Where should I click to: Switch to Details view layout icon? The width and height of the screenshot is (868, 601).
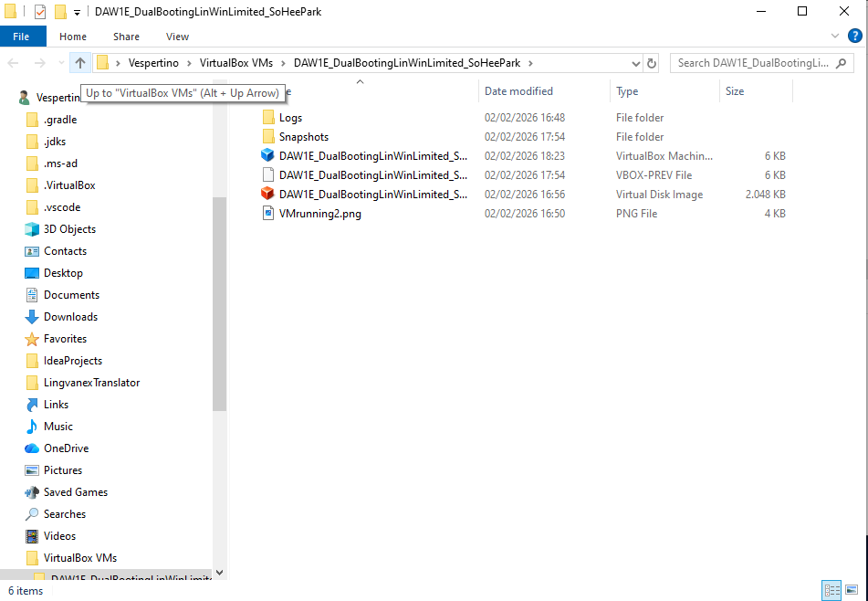coord(831,590)
